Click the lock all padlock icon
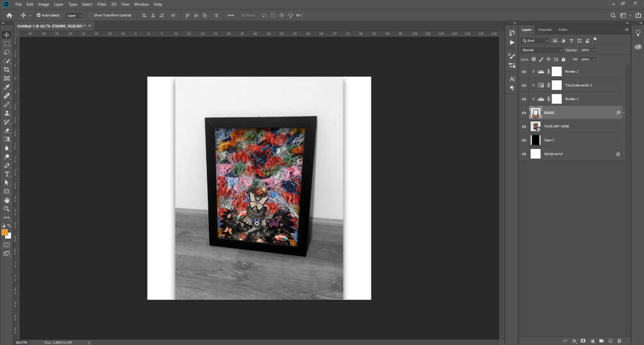The width and height of the screenshot is (644, 345). pos(563,59)
